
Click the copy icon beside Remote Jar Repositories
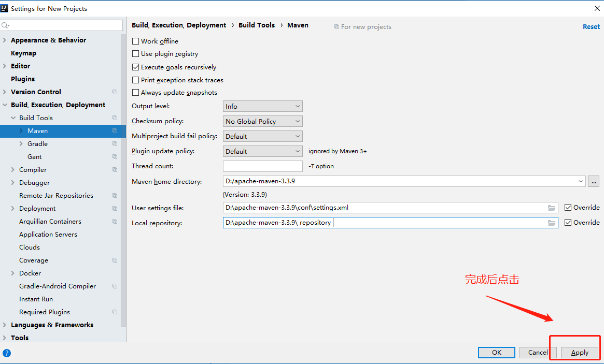pos(115,196)
